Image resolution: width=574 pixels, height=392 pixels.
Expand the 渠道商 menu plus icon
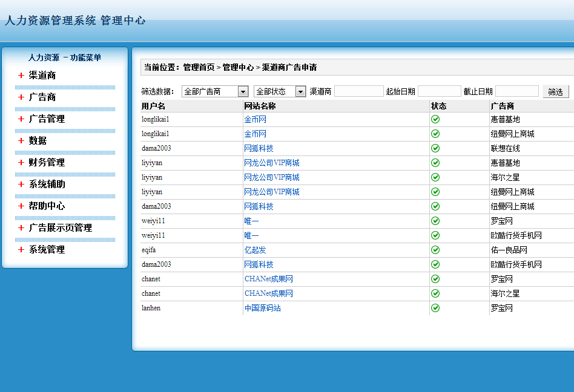(21, 76)
